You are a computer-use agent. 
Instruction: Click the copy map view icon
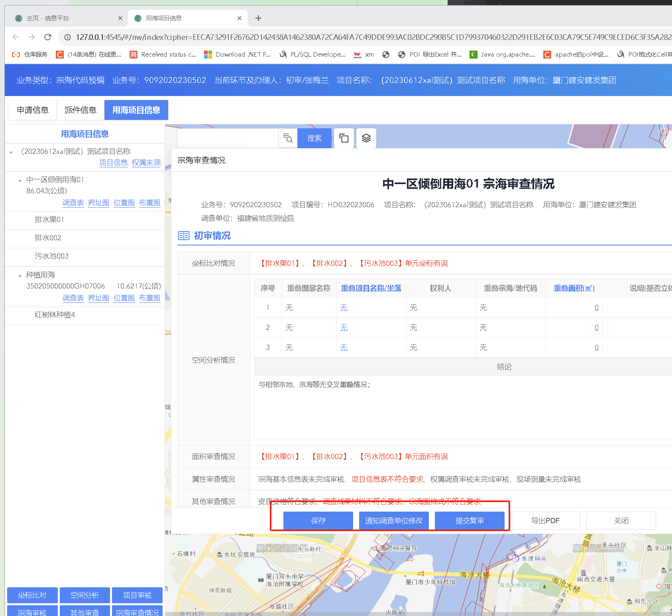pos(344,138)
